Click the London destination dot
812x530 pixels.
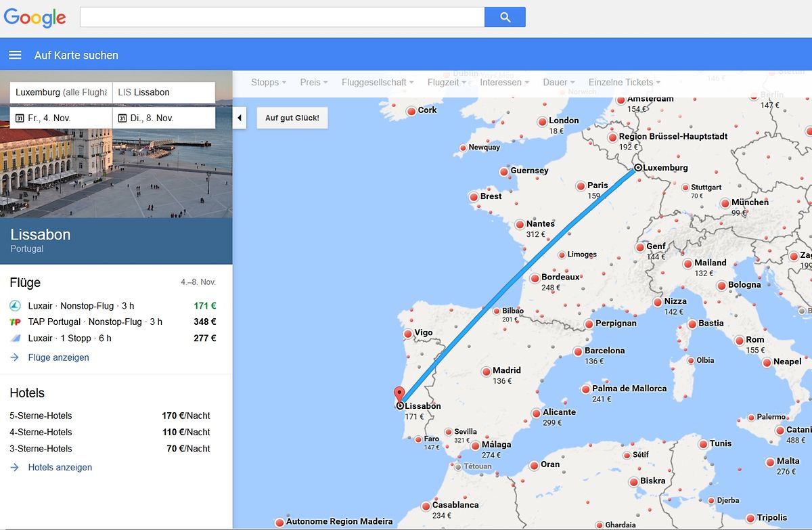click(x=542, y=122)
